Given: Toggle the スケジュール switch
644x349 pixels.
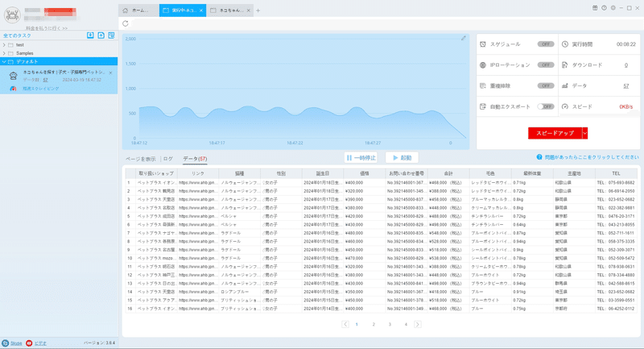Looking at the screenshot, I should tap(546, 44).
